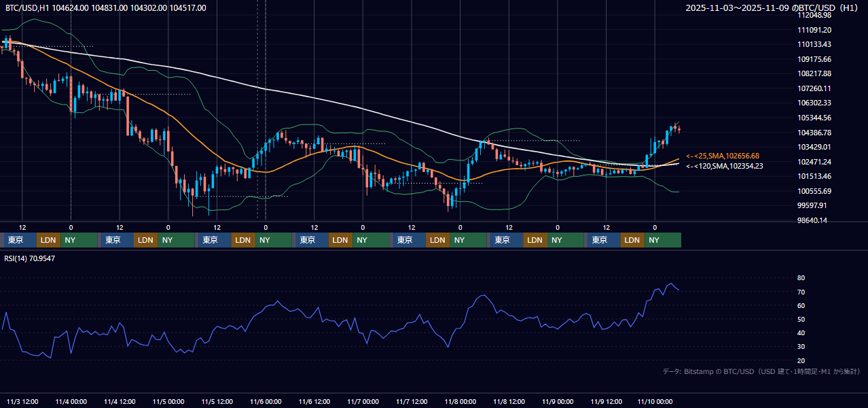Click the RSI(14) 70.9547 indicator label
This screenshot has height=408, width=868.
[x=30, y=258]
